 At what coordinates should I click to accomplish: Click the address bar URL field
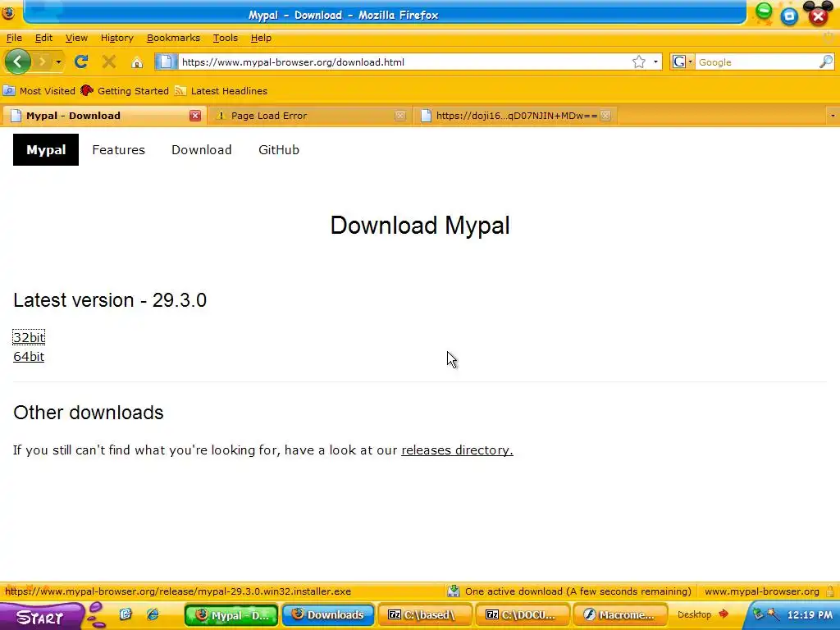(403, 62)
